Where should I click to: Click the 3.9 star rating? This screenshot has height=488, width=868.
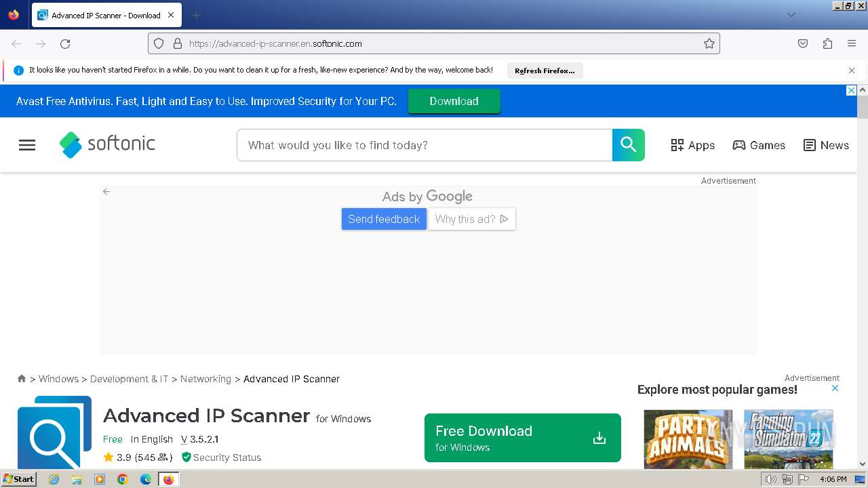click(x=138, y=457)
